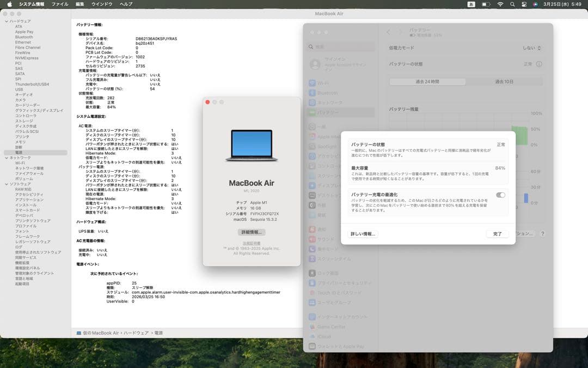Select USB in the hardware tree

[19, 90]
